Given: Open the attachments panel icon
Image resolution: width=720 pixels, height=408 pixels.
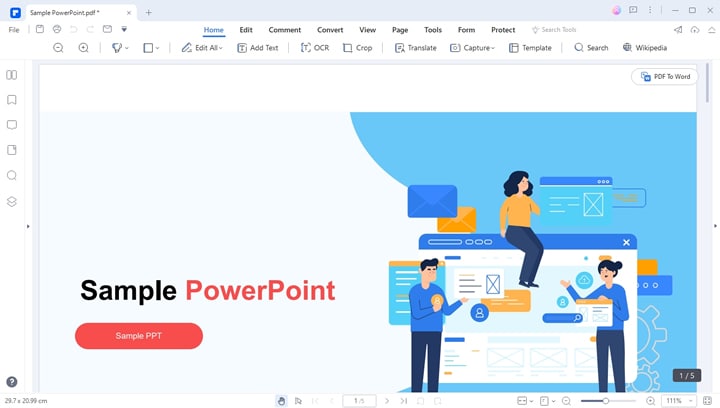Looking at the screenshot, I should tap(11, 150).
